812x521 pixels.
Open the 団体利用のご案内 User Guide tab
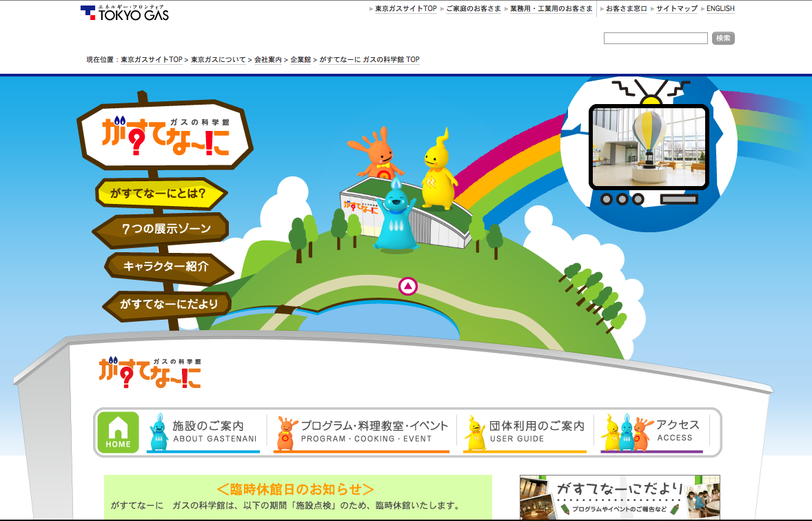[x=525, y=432]
